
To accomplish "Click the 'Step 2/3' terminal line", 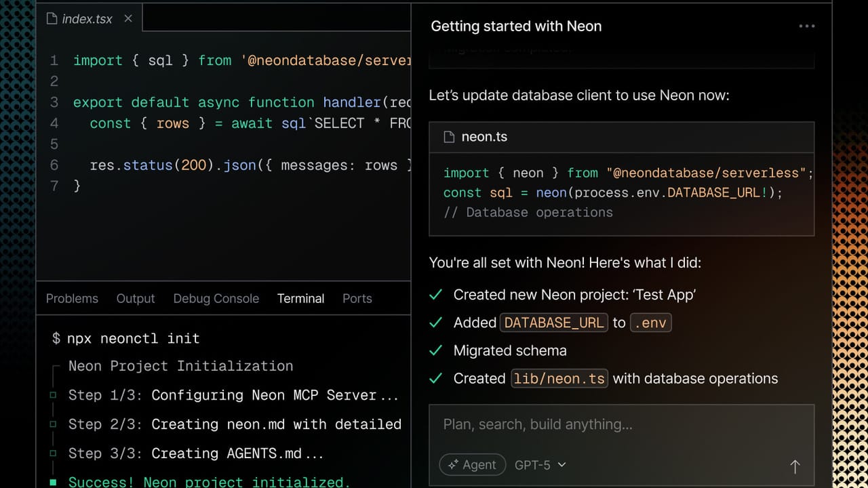I will pyautogui.click(x=235, y=424).
